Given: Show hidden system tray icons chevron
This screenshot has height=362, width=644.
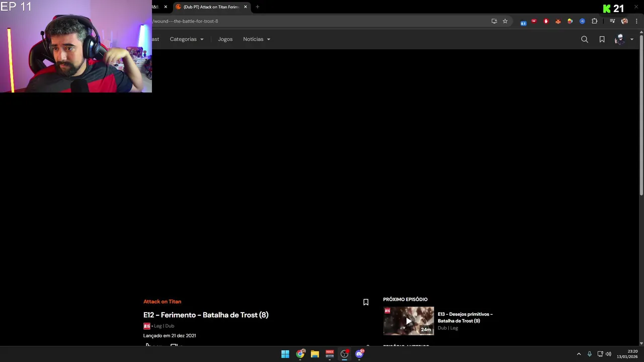Looking at the screenshot, I should click(579, 354).
